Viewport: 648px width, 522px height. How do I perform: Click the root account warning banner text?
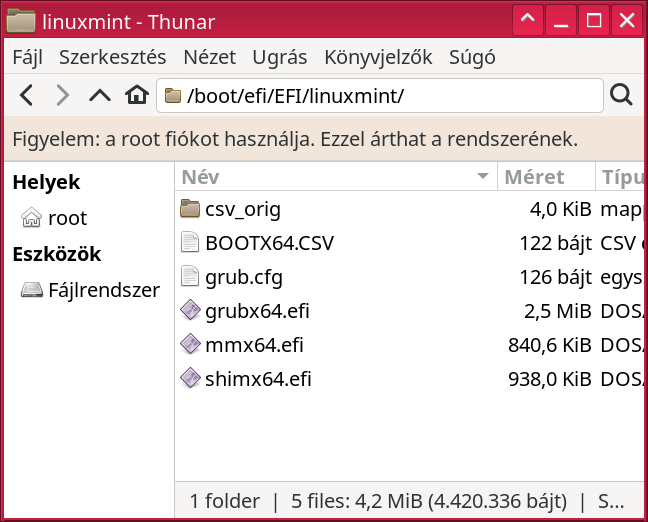[295, 139]
